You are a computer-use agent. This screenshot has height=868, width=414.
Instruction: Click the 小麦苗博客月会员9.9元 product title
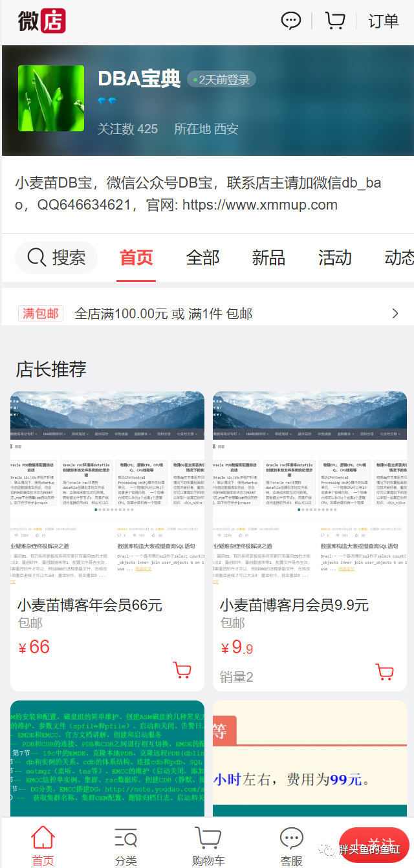click(294, 605)
